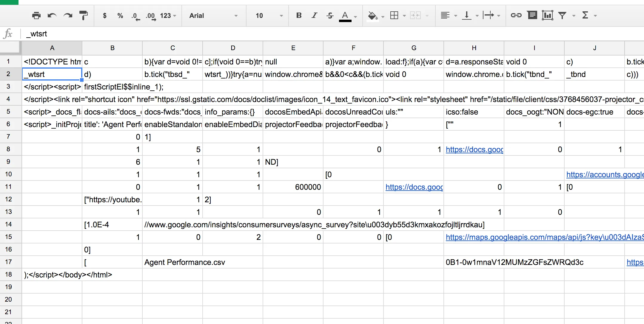This screenshot has width=644, height=324.
Task: Select the Paint format tool
Action: click(x=84, y=16)
